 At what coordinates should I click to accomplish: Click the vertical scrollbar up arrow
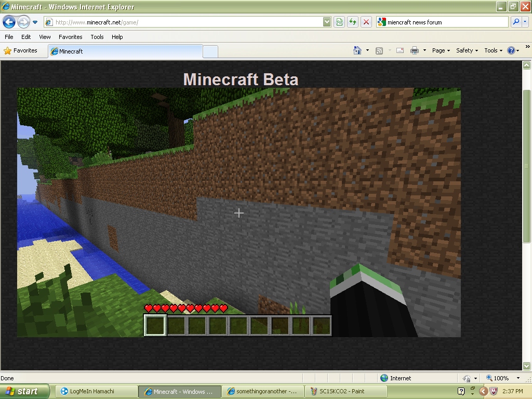(x=527, y=65)
